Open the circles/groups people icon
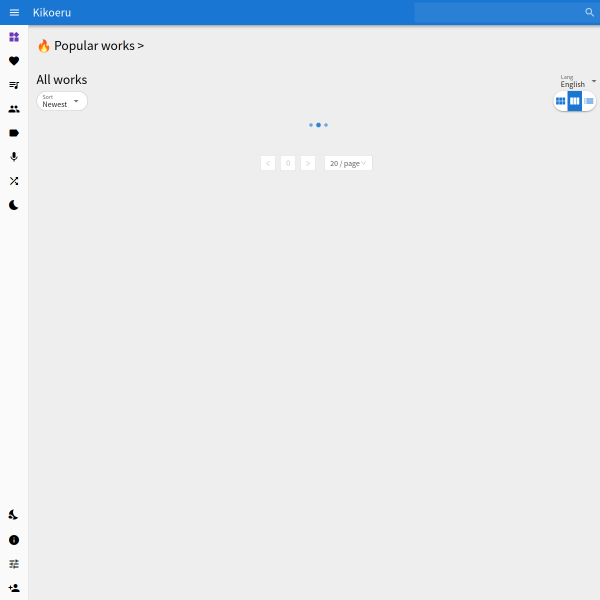This screenshot has width=600, height=600. tap(14, 109)
